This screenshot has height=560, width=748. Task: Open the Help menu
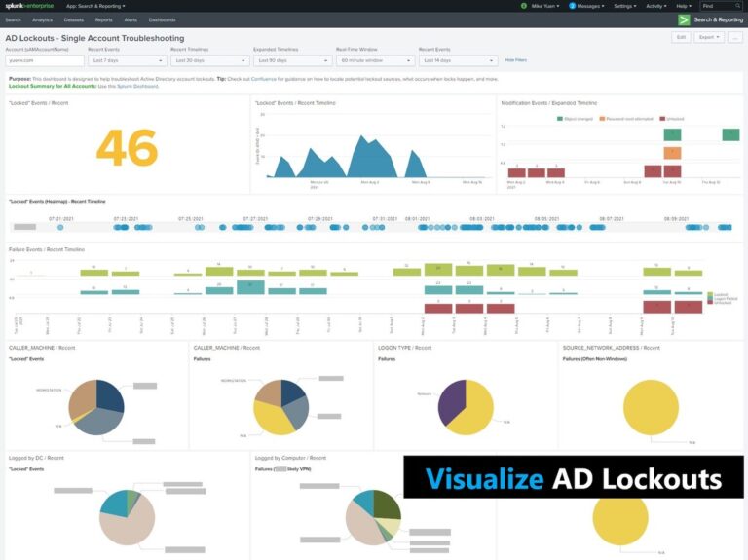click(683, 6)
